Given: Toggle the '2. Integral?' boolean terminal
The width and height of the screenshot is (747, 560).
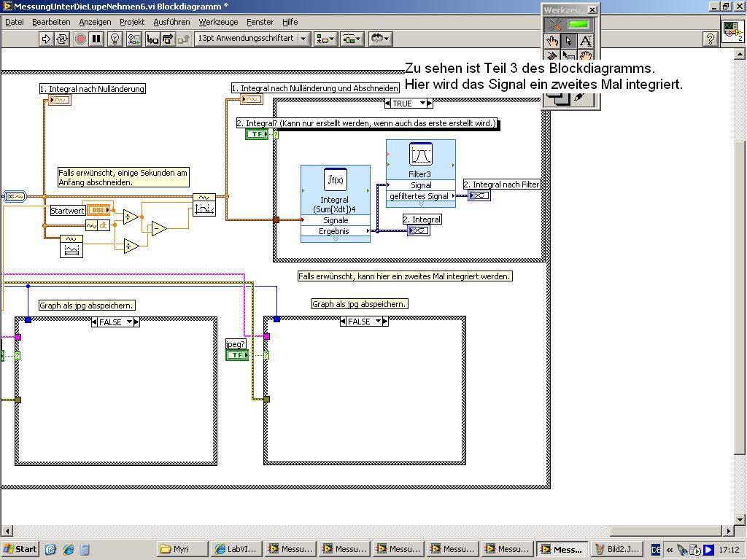Looking at the screenshot, I should [x=256, y=134].
